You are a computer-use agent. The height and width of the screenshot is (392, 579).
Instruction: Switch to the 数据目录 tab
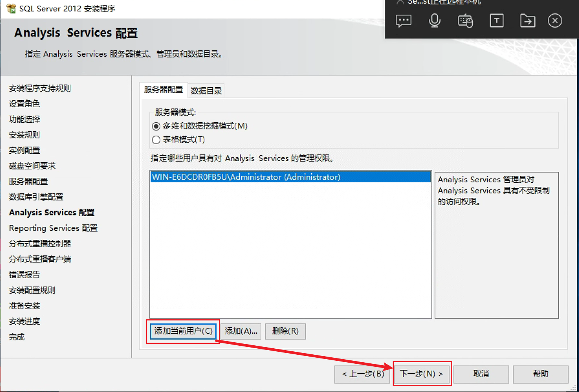tap(206, 91)
